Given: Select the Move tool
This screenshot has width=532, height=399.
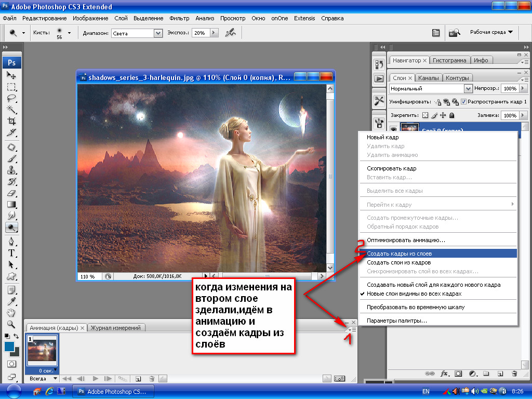Looking at the screenshot, I should (11, 75).
